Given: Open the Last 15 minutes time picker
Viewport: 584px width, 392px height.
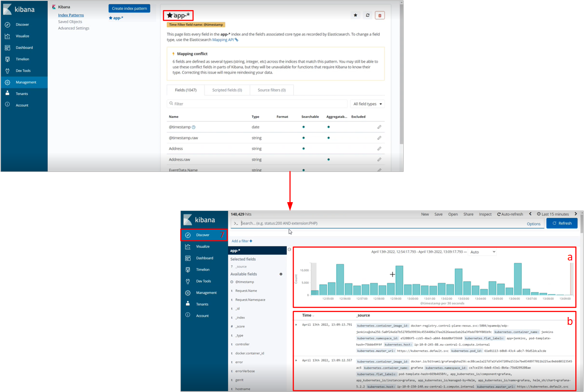Looking at the screenshot, I should [x=552, y=214].
